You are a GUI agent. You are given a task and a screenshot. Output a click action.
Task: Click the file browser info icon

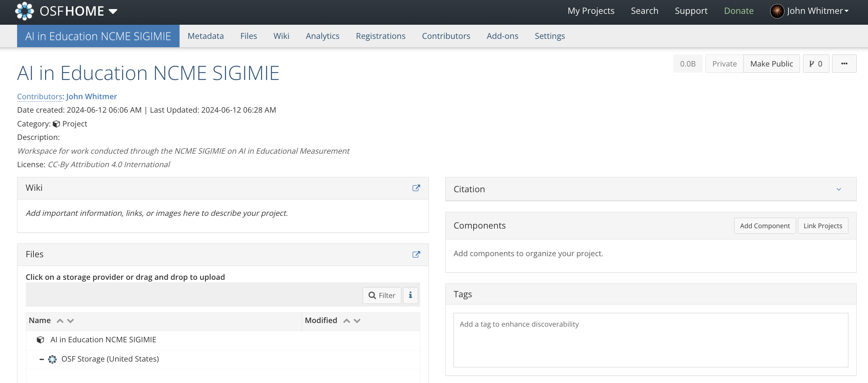410,295
